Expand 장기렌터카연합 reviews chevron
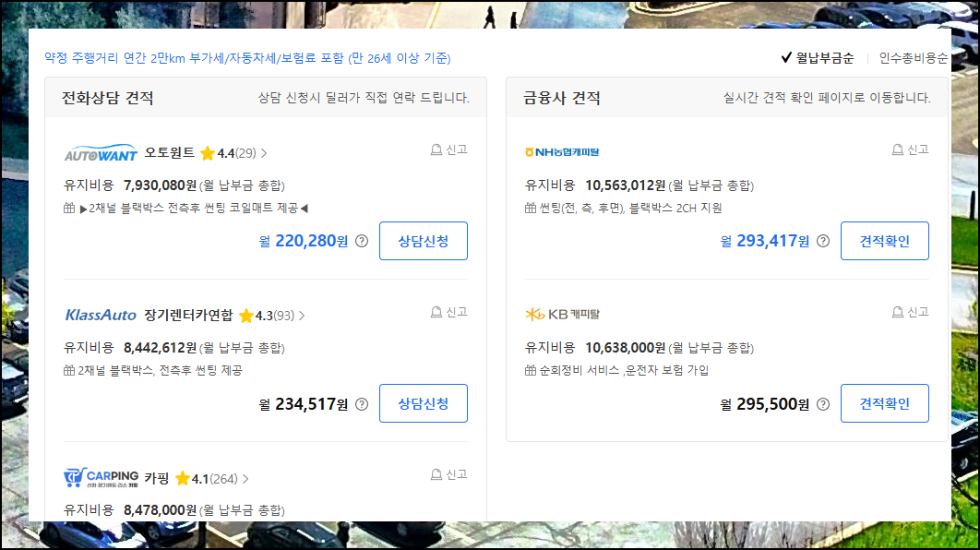 click(x=302, y=316)
